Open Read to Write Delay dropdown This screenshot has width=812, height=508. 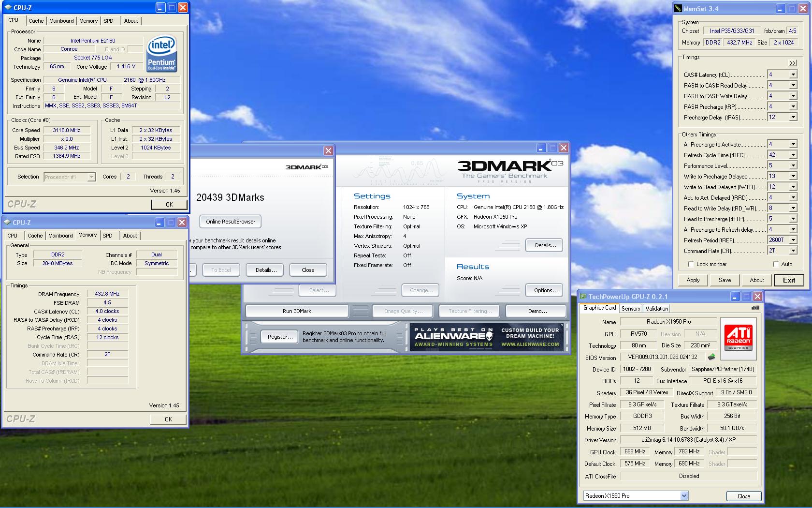pyautogui.click(x=793, y=208)
